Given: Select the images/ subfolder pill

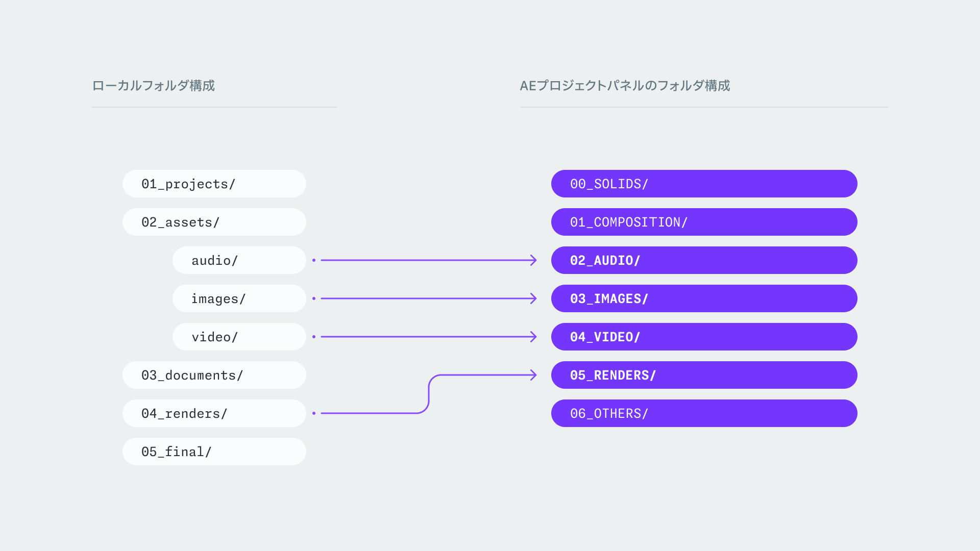Looking at the screenshot, I should click(x=239, y=298).
